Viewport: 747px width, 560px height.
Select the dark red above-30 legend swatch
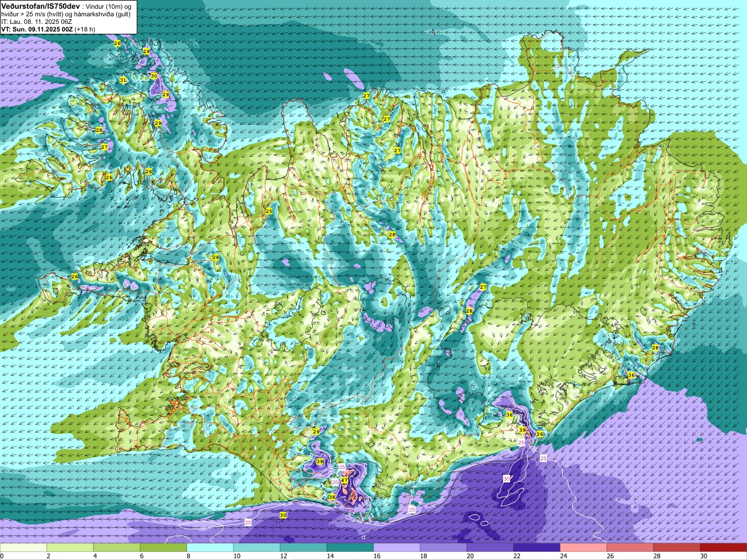tap(724, 548)
